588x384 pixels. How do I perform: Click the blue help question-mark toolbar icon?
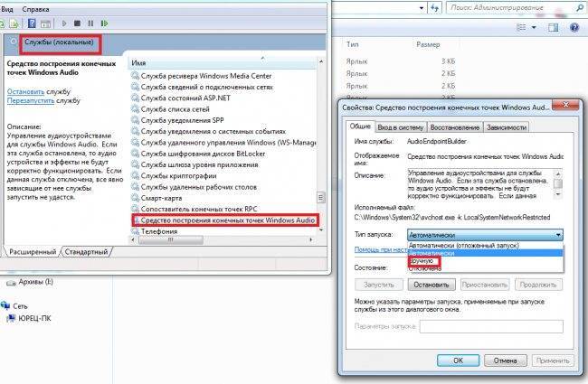click(32, 23)
